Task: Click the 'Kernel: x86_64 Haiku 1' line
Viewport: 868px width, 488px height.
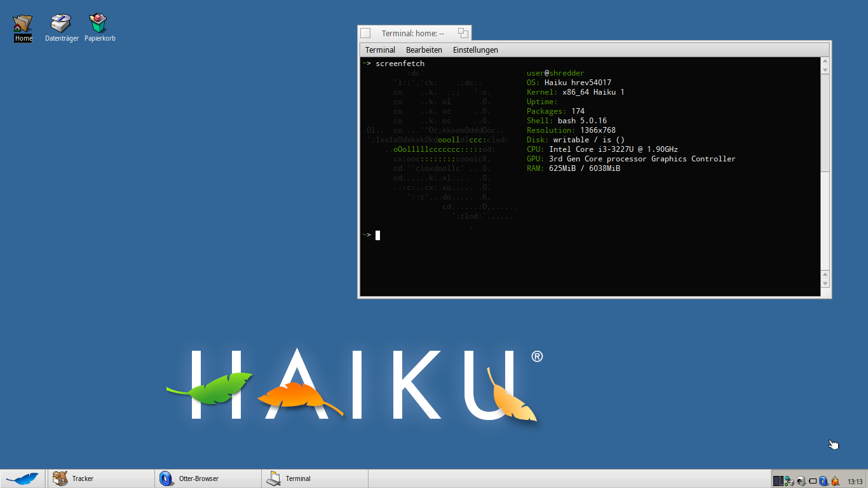Action: 576,92
